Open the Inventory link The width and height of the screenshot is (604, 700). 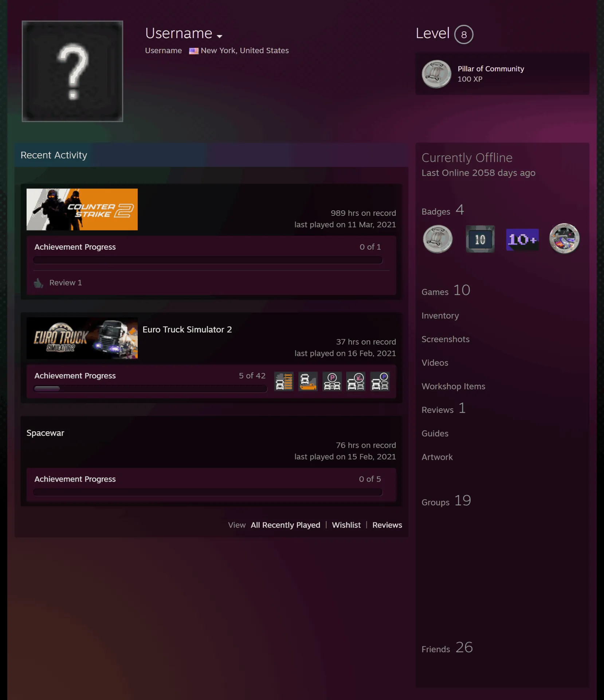click(x=440, y=316)
